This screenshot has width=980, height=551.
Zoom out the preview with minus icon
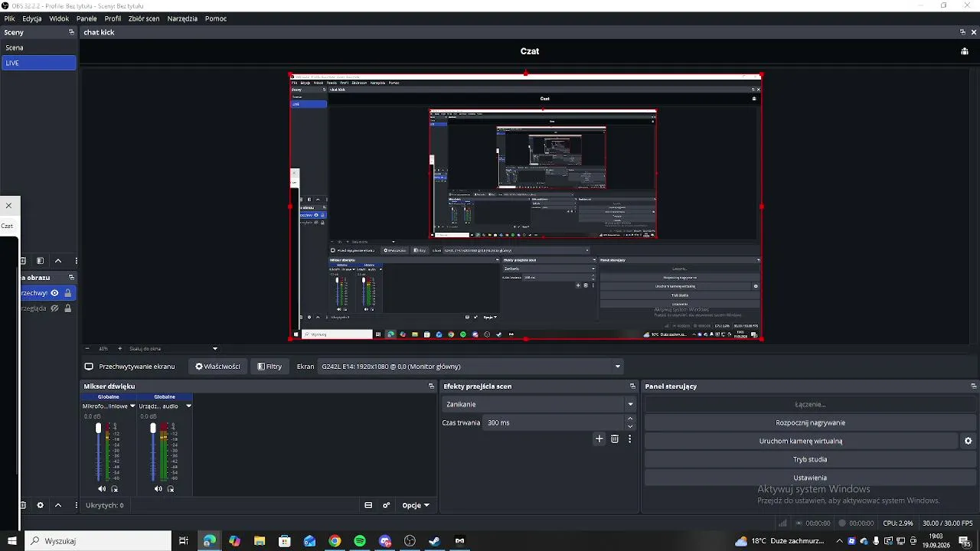[87, 348]
